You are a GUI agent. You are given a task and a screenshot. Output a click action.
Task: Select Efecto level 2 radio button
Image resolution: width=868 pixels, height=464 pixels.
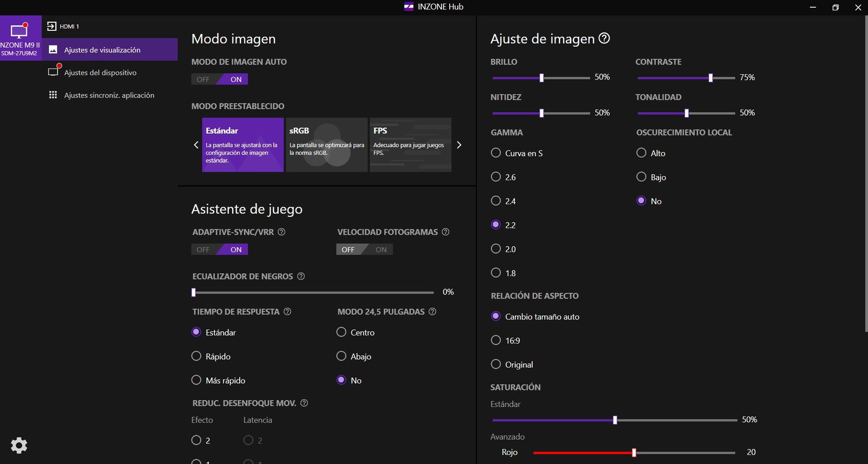(196, 440)
